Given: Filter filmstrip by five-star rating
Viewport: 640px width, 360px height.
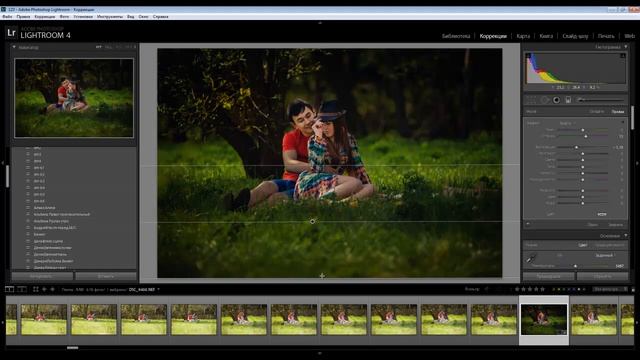Looking at the screenshot, I should coord(542,289).
